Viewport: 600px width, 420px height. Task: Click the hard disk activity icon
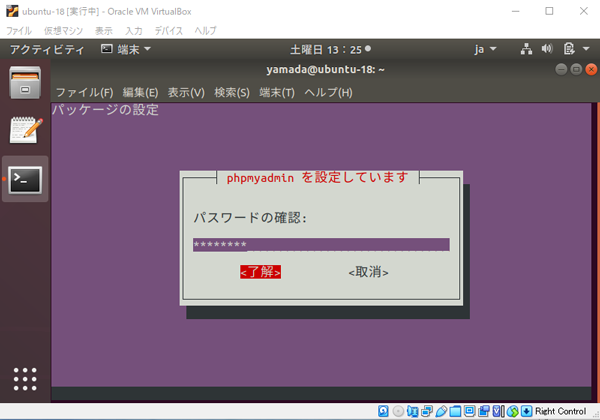[x=383, y=411]
